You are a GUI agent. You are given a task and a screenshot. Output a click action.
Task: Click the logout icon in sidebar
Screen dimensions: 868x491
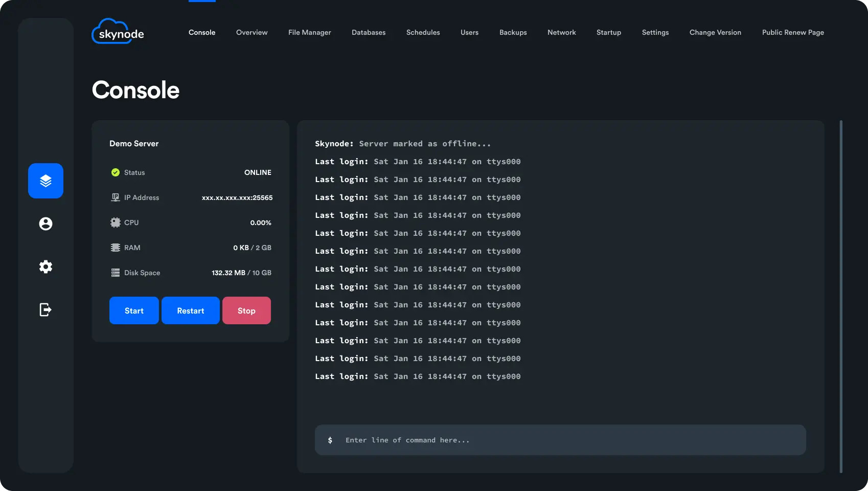tap(45, 309)
